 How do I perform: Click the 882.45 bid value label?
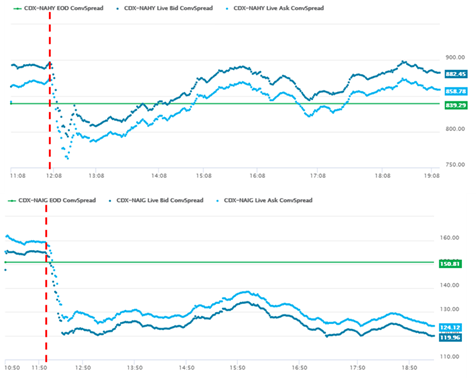[x=456, y=74]
